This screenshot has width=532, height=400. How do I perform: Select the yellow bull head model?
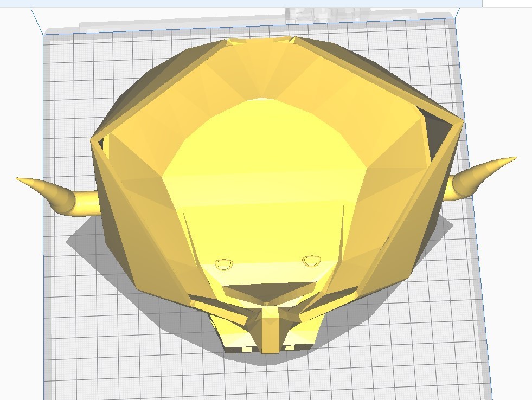click(266, 195)
